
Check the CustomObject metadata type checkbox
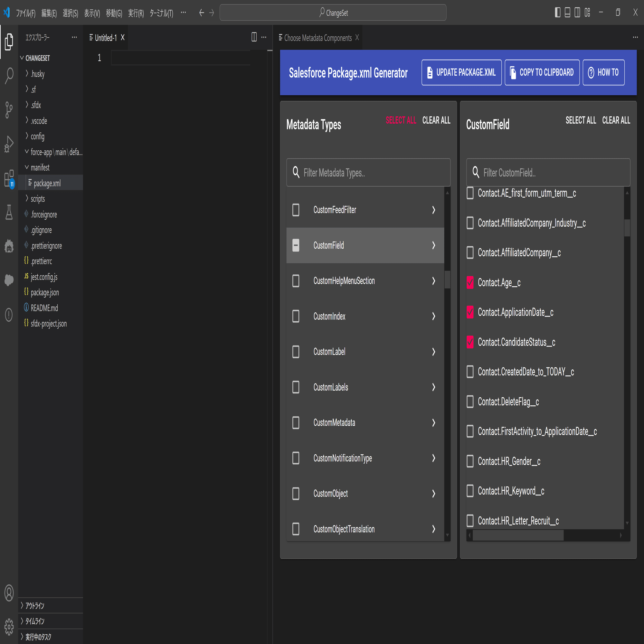point(296,494)
